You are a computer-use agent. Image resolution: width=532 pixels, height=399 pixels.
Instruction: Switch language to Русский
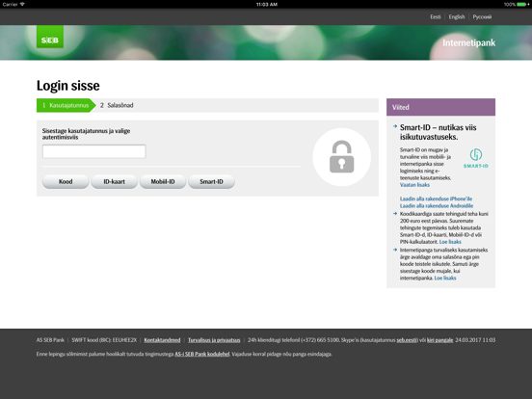(482, 16)
